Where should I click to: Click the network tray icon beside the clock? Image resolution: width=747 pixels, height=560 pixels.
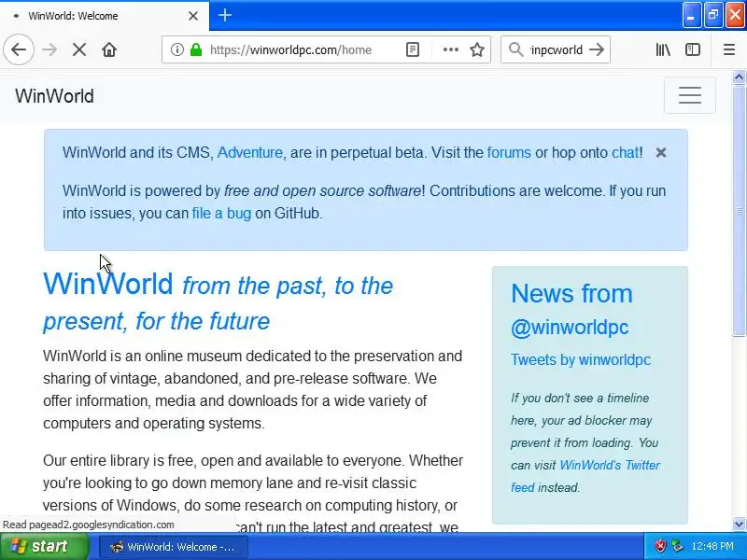pos(677,546)
